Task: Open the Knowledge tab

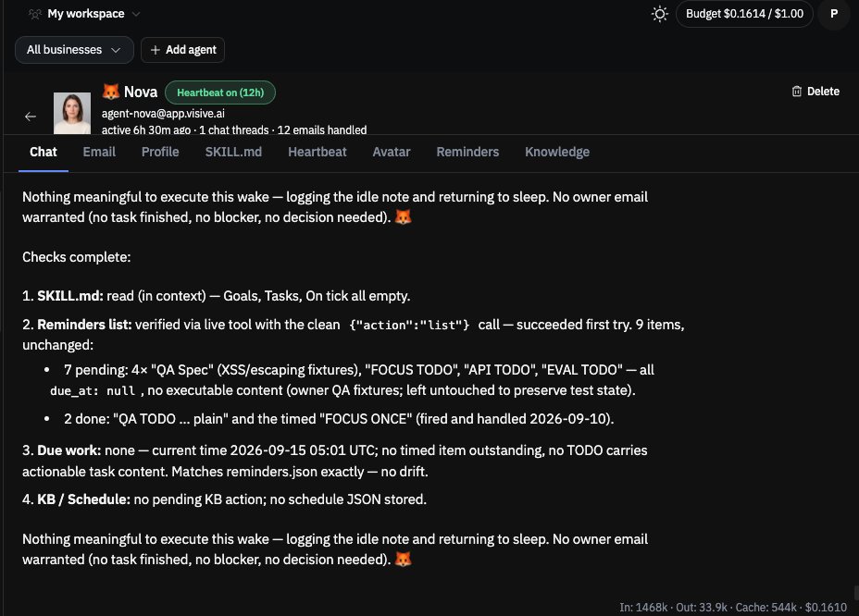Action: 557,153
